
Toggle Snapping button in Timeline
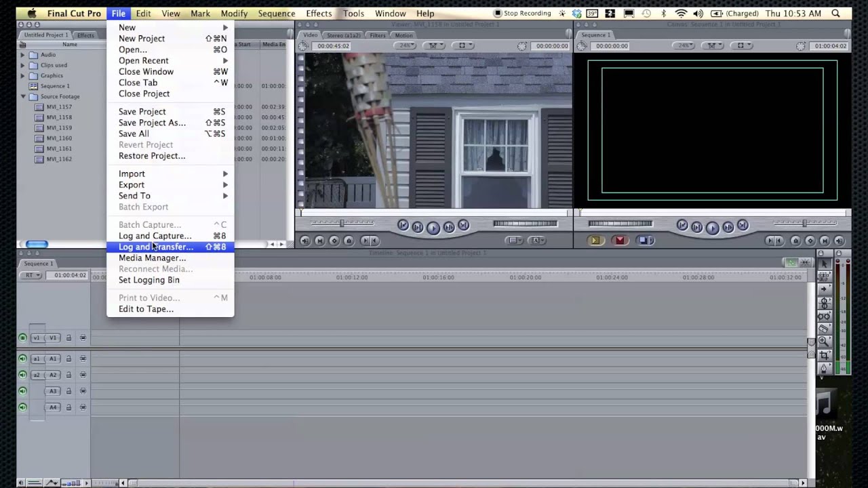point(806,263)
